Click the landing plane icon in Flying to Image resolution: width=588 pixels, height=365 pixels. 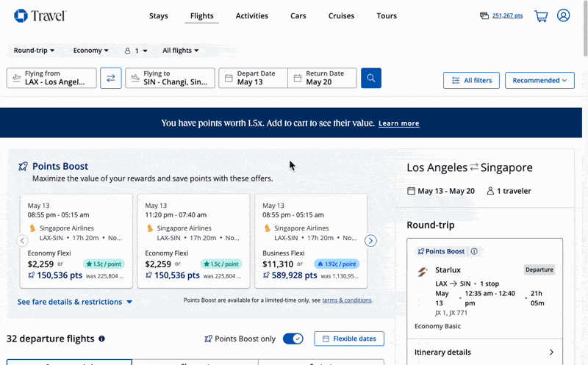point(135,78)
